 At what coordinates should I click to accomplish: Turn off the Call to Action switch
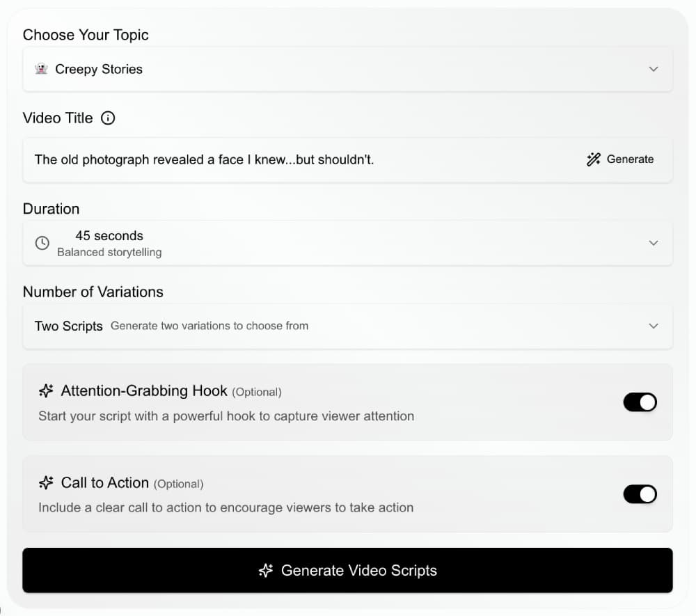pos(640,494)
